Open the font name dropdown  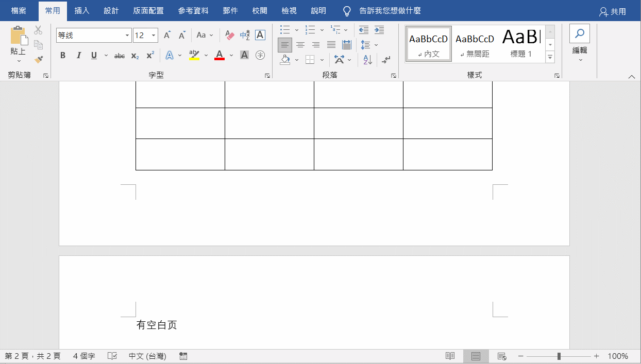click(128, 36)
